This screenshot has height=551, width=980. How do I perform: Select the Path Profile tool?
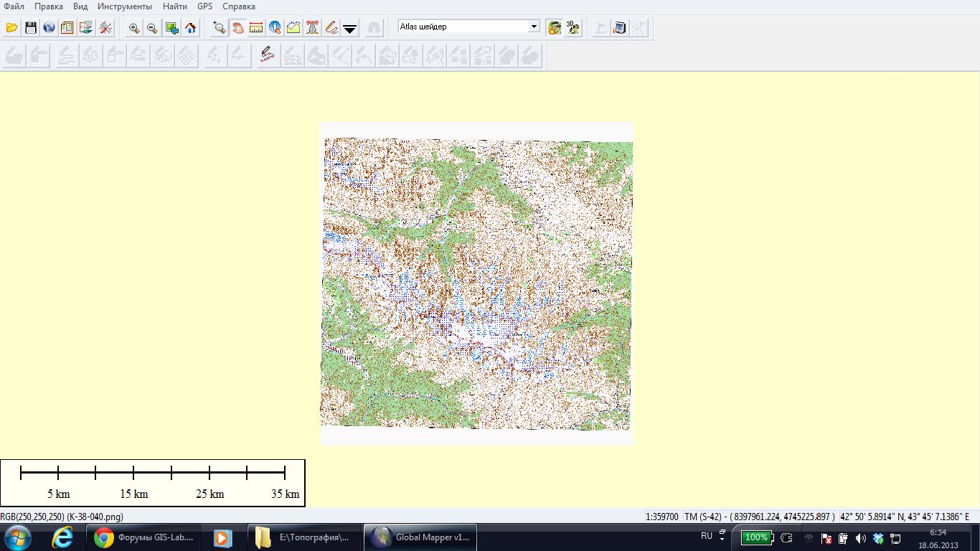click(293, 28)
